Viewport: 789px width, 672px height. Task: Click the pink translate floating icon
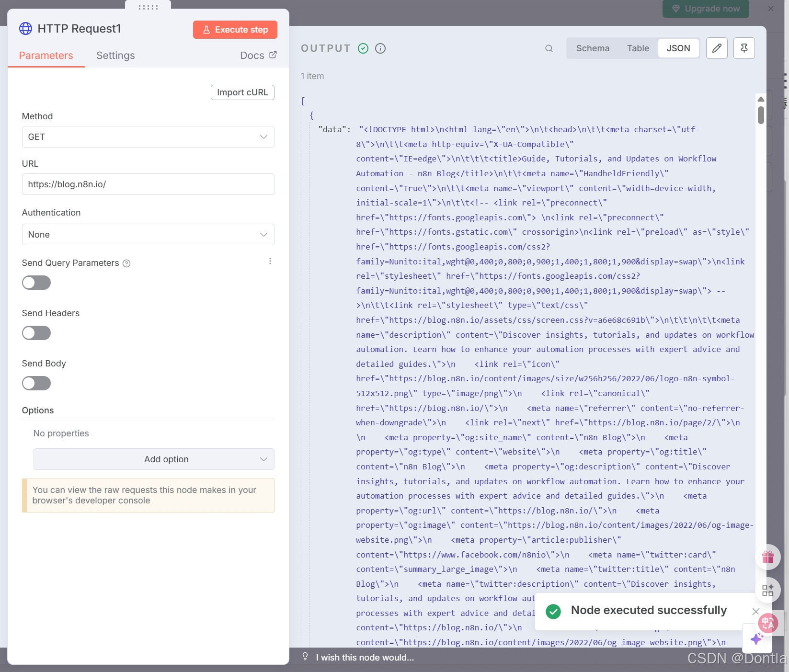tap(768, 623)
